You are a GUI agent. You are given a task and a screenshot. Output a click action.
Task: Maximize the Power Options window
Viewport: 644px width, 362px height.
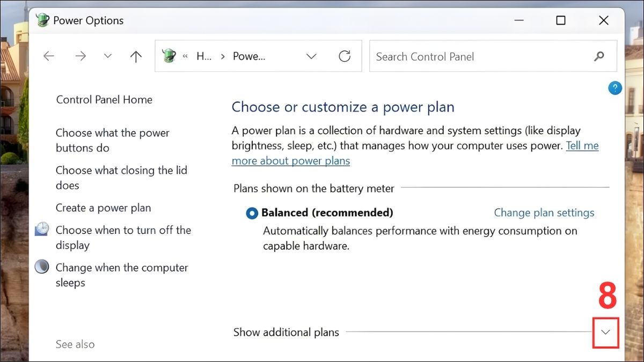[561, 20]
